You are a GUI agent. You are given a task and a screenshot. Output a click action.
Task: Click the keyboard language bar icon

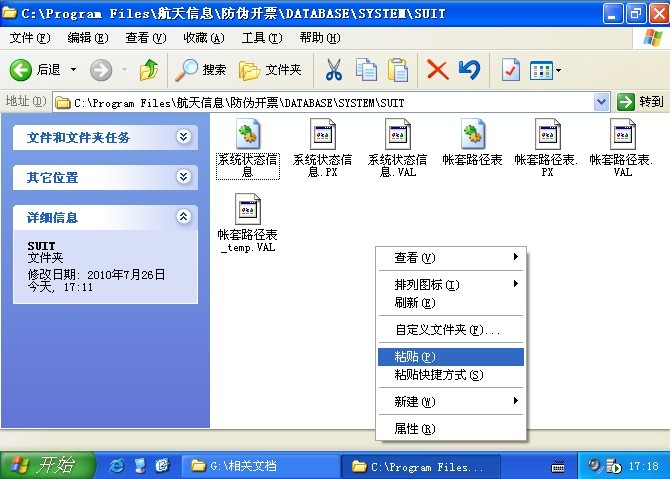point(558,467)
